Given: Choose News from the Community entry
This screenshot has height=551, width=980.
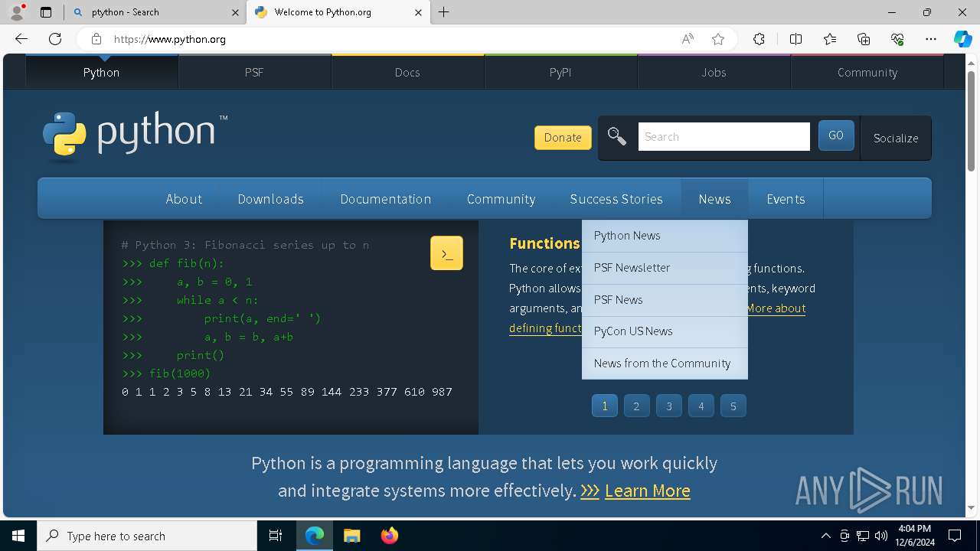Looking at the screenshot, I should point(665,364).
